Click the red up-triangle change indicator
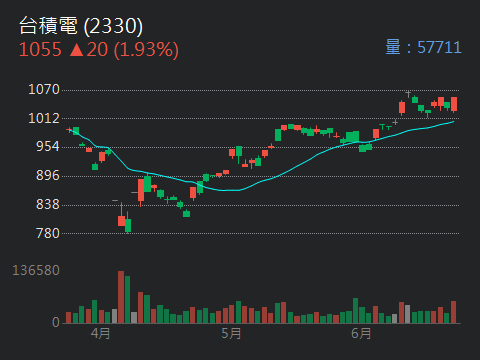The width and height of the screenshot is (480, 360). (x=76, y=50)
